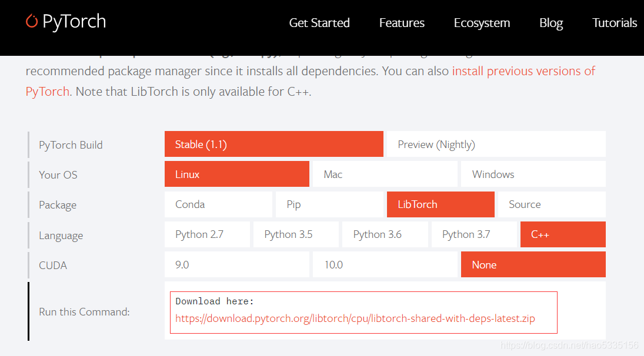Select LibTorch package option

coord(441,204)
